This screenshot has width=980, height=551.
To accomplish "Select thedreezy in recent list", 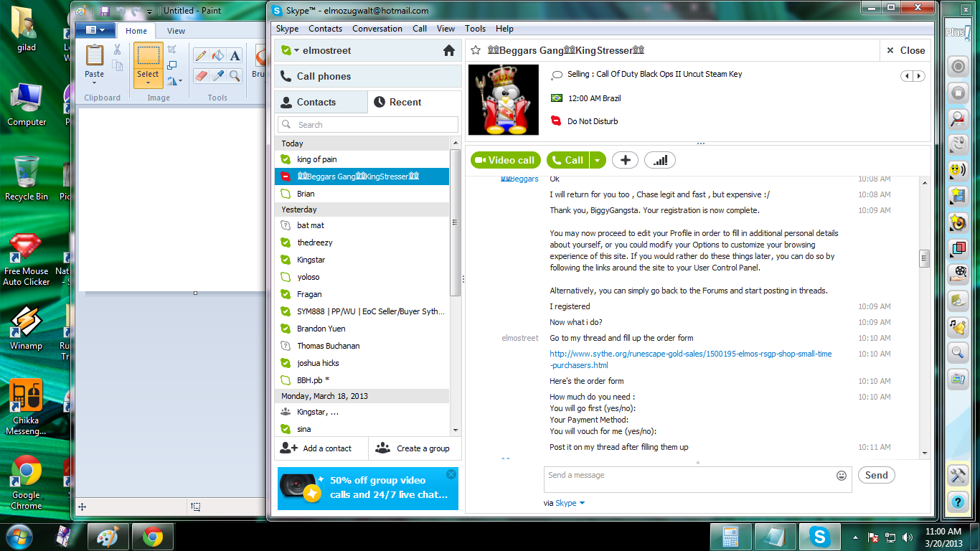I will [362, 242].
